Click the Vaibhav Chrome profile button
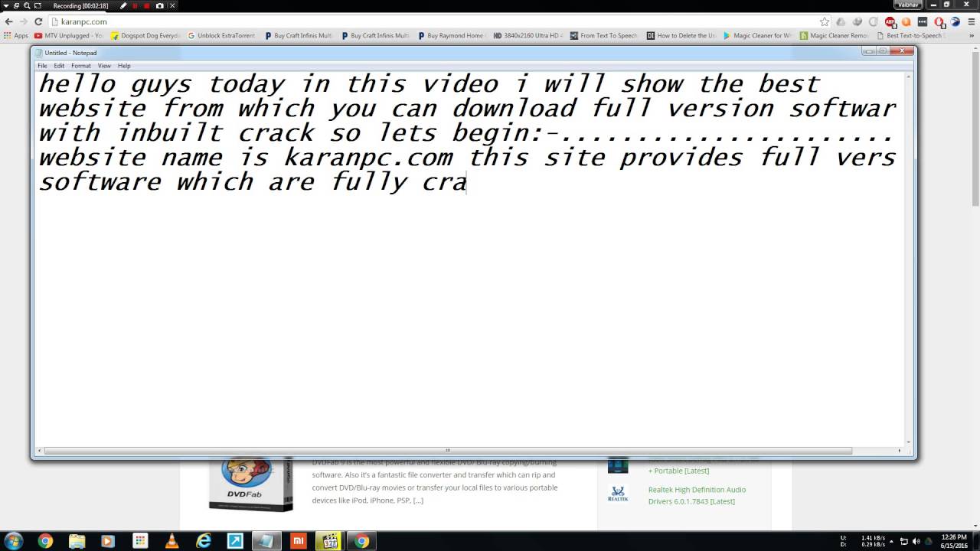 [x=908, y=5]
